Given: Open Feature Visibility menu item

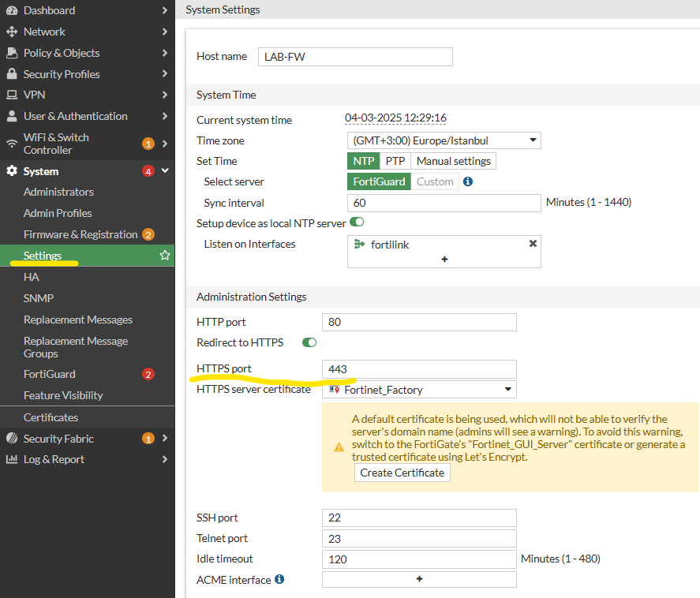Looking at the screenshot, I should [88, 395].
